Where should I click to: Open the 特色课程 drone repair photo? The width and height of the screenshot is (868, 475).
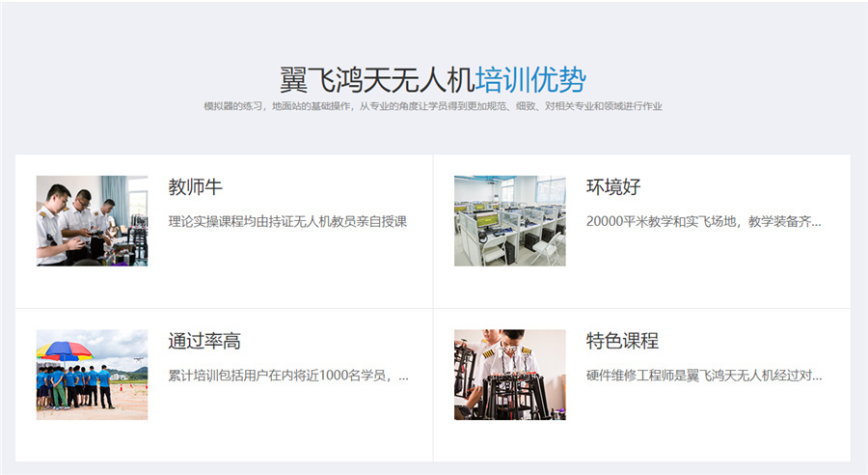[510, 375]
